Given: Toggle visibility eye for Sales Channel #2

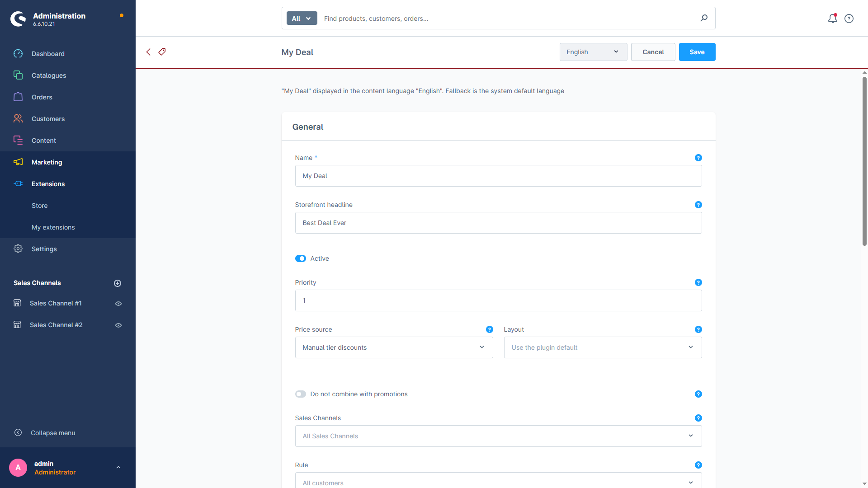Looking at the screenshot, I should pos(118,325).
